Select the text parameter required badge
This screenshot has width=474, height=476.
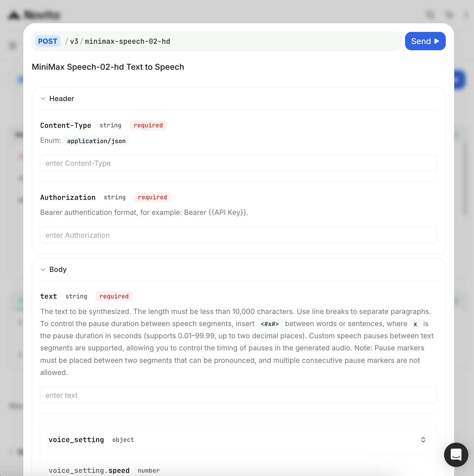pos(114,296)
